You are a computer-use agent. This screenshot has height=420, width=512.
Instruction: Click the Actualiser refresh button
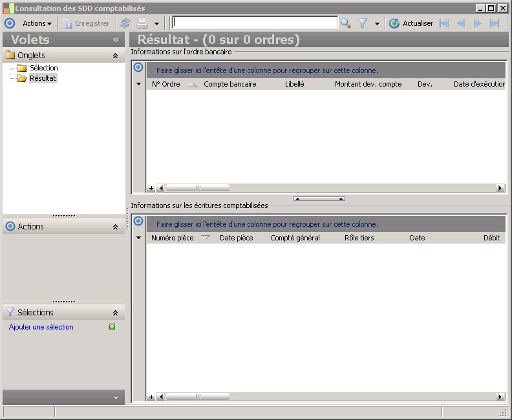(x=411, y=23)
